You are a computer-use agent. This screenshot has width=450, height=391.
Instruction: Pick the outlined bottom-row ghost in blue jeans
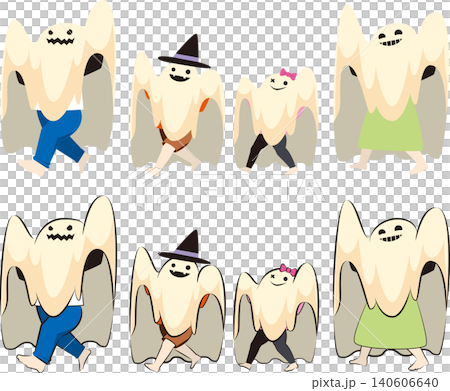(x=59, y=284)
